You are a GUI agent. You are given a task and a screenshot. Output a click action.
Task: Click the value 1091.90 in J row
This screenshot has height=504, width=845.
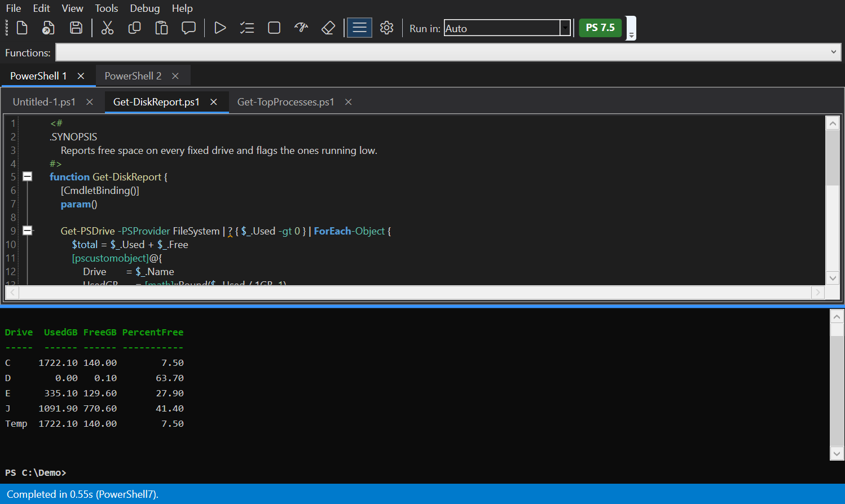tap(58, 409)
